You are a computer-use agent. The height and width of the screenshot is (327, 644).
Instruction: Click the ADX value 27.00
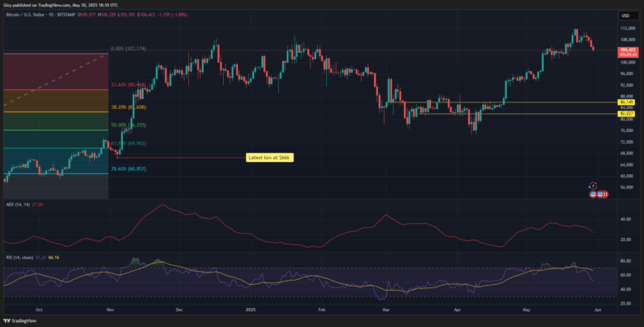tap(37, 204)
